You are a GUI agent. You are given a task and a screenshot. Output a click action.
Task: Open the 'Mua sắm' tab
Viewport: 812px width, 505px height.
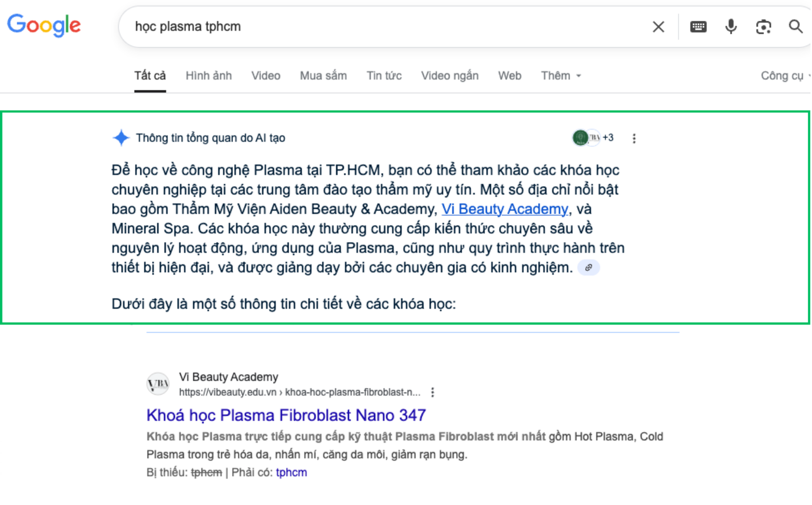coord(323,76)
